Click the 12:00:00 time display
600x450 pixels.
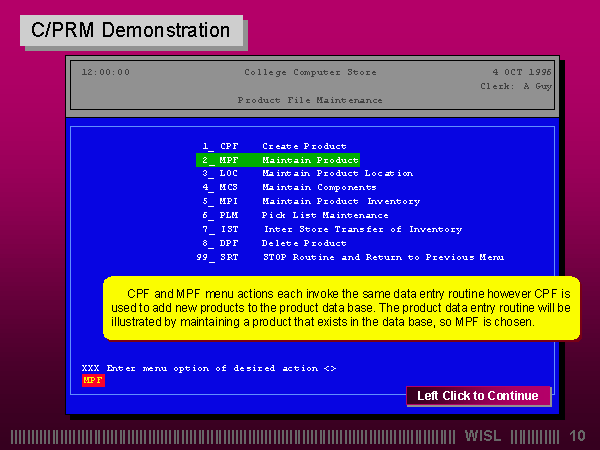(105, 72)
